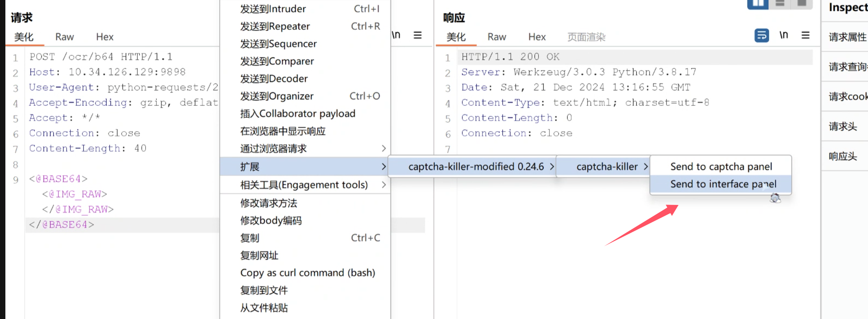Click response 'Date: Sat, 21 Dec 2024' line

pos(576,87)
